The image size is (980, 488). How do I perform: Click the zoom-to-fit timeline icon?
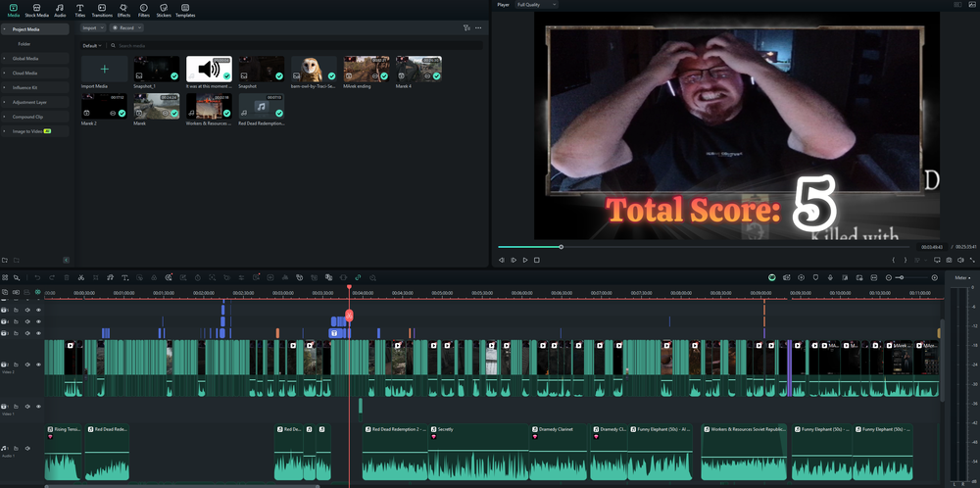(874, 277)
